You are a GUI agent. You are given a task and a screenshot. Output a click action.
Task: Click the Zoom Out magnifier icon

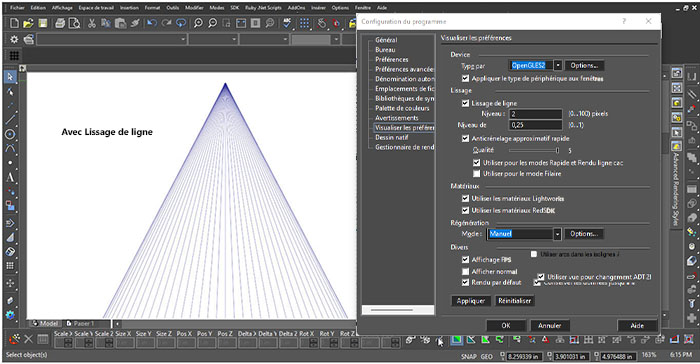pos(213,23)
